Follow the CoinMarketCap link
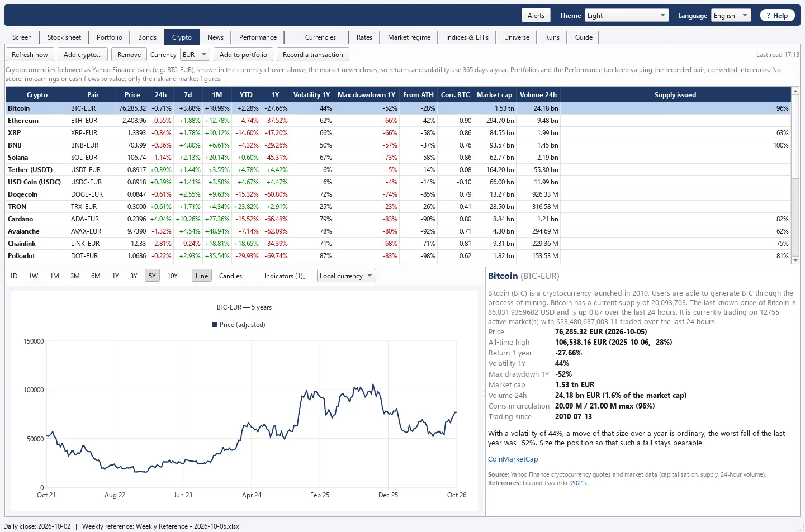 point(513,459)
